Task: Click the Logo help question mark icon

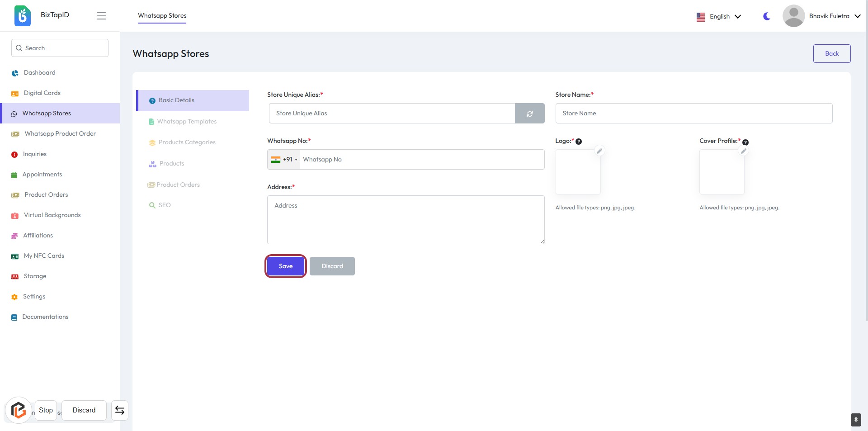Action: (579, 142)
